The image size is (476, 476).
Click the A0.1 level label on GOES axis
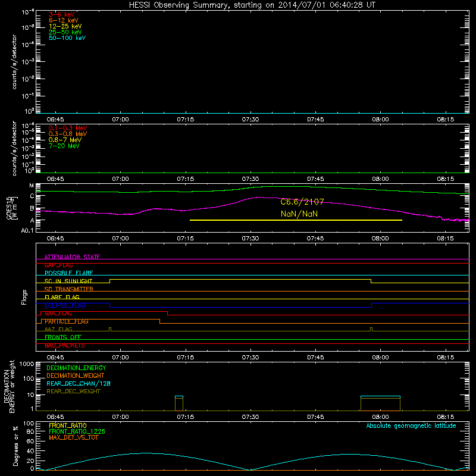27,231
